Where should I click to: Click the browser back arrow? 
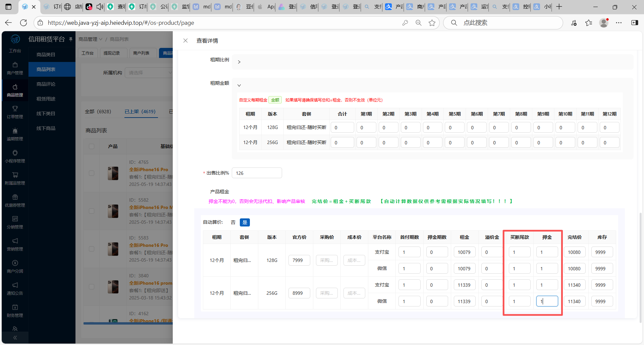8,23
